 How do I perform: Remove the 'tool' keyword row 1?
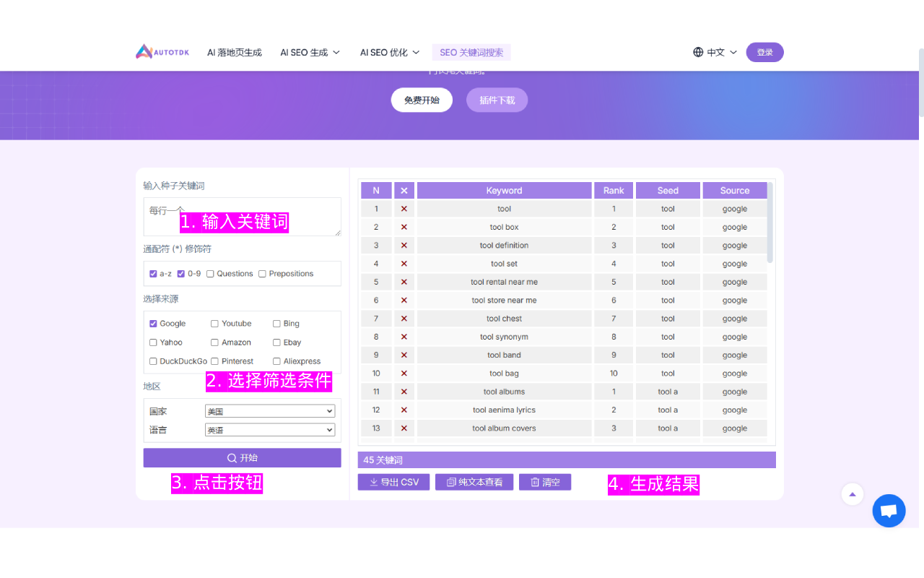(404, 209)
